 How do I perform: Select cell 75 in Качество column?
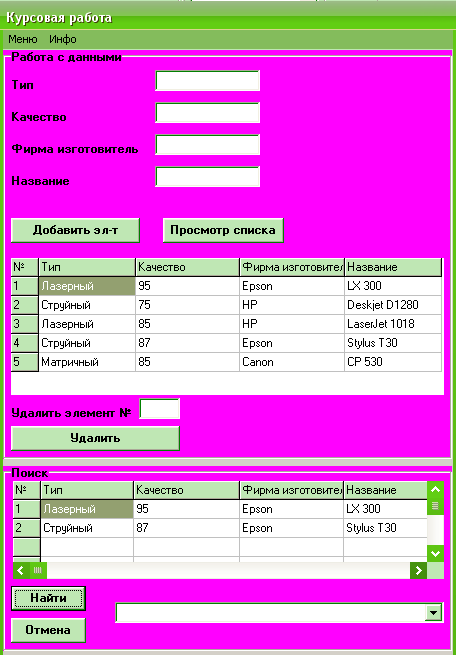click(187, 305)
